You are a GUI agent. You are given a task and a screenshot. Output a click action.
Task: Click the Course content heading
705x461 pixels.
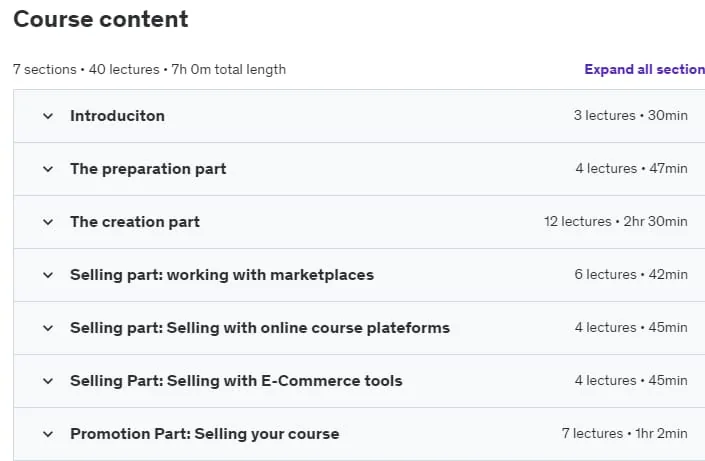pos(101,19)
